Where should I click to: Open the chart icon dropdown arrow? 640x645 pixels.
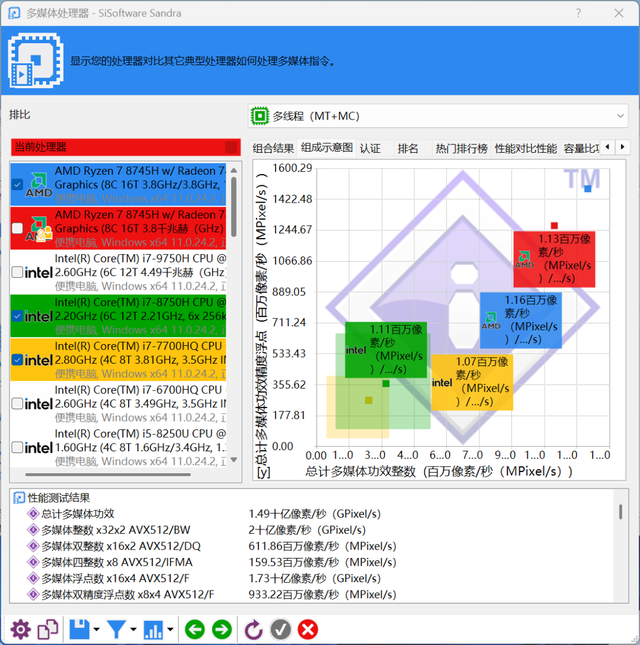(x=170, y=629)
